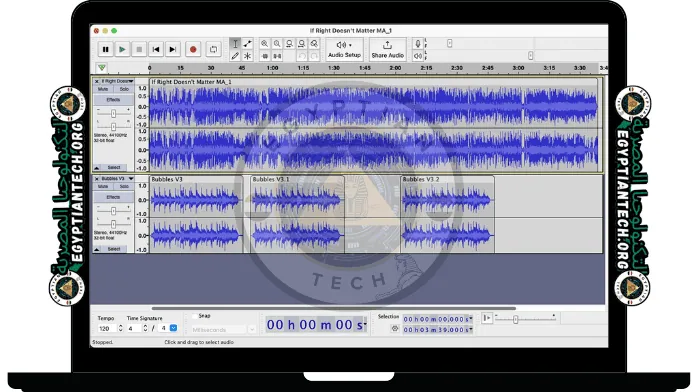Open Effects for the Bubbles V3 track
Image resolution: width=698 pixels, height=392 pixels.
[114, 197]
